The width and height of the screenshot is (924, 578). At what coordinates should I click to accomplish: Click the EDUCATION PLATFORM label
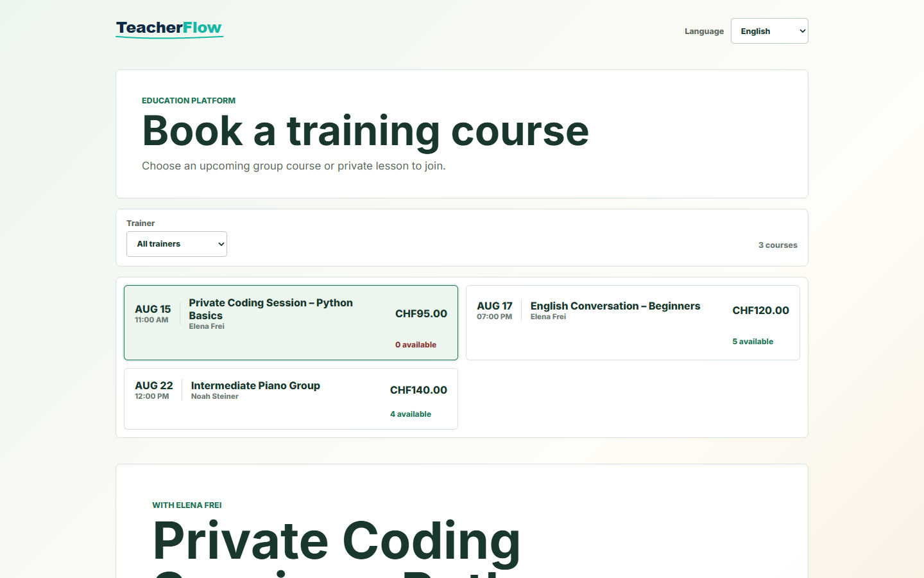point(189,101)
